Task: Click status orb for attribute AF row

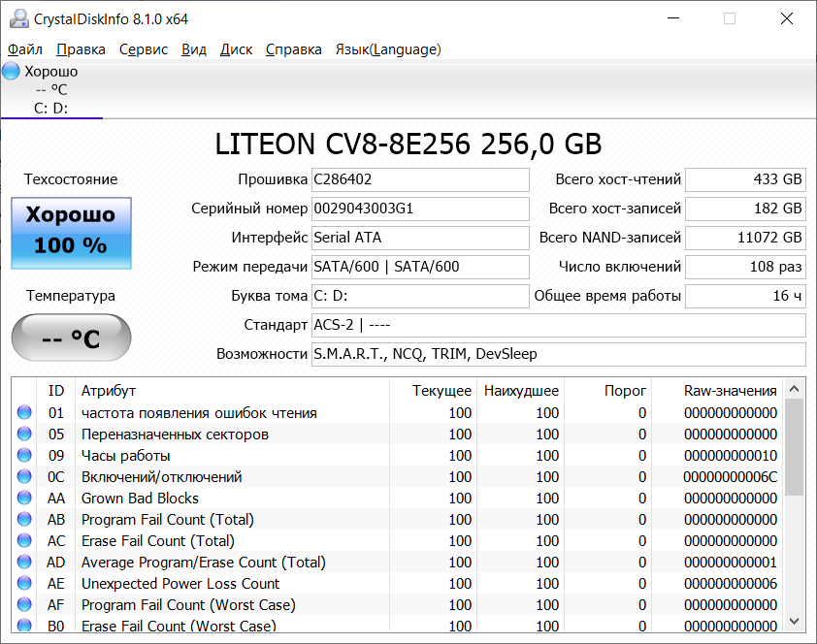Action: point(24,604)
